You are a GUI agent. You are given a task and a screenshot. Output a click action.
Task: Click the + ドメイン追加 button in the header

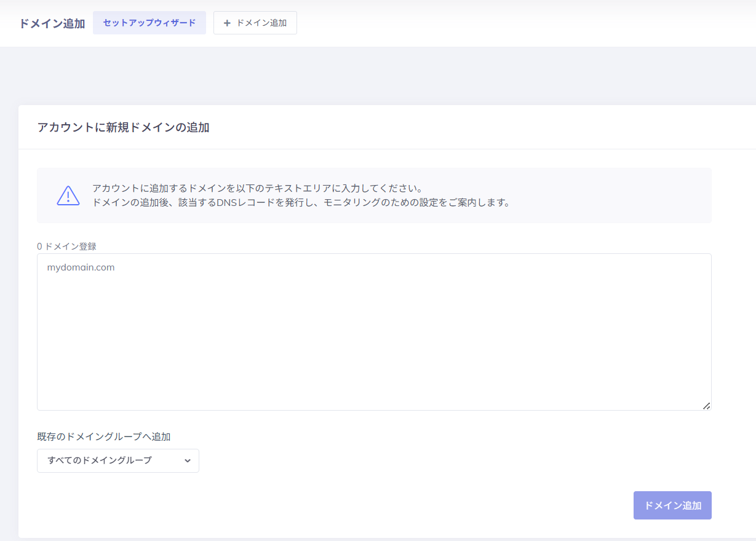pos(255,23)
